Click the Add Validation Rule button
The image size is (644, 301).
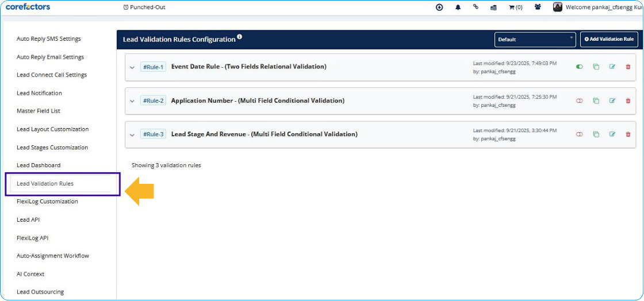[609, 40]
